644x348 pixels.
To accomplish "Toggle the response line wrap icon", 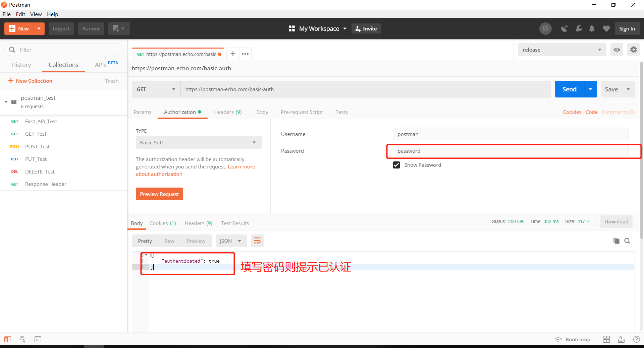I will [x=257, y=241].
